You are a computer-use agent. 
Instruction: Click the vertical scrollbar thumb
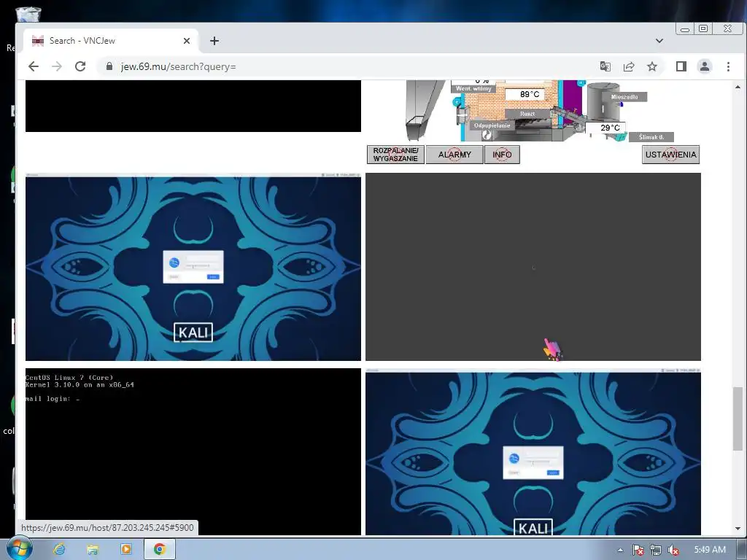pyautogui.click(x=738, y=419)
